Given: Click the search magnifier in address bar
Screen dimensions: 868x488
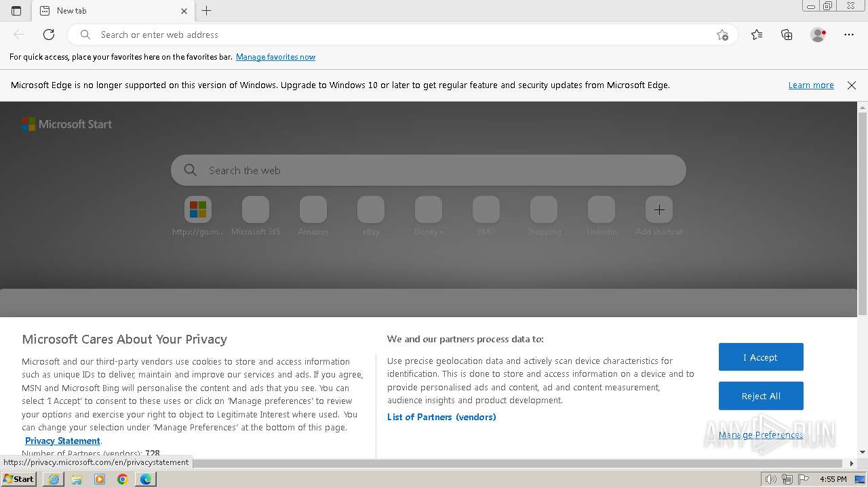Looking at the screenshot, I should [x=85, y=35].
